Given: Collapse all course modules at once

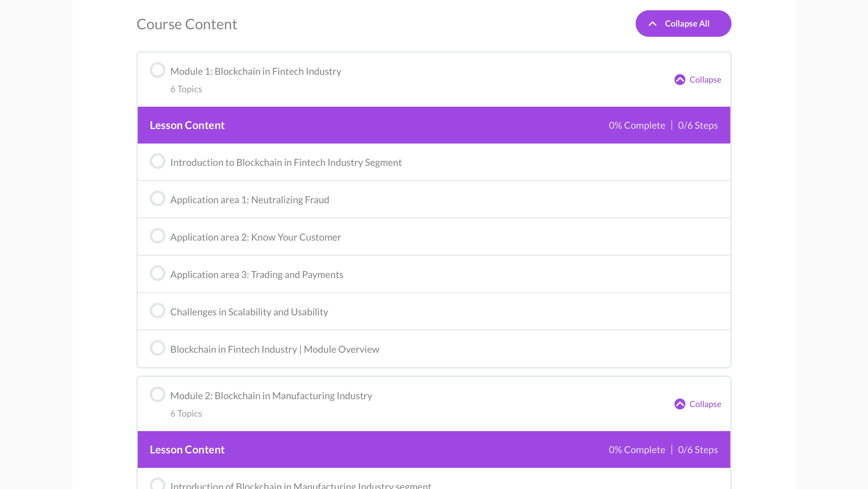Looking at the screenshot, I should 683,23.
